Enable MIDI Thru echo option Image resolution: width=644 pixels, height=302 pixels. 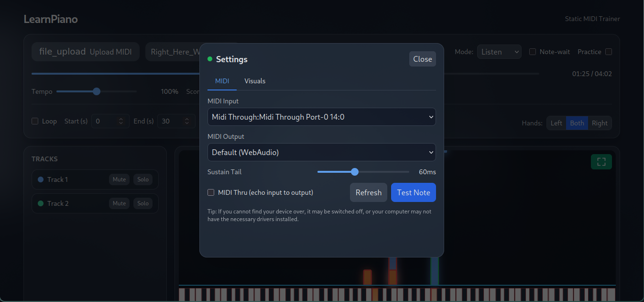211,192
